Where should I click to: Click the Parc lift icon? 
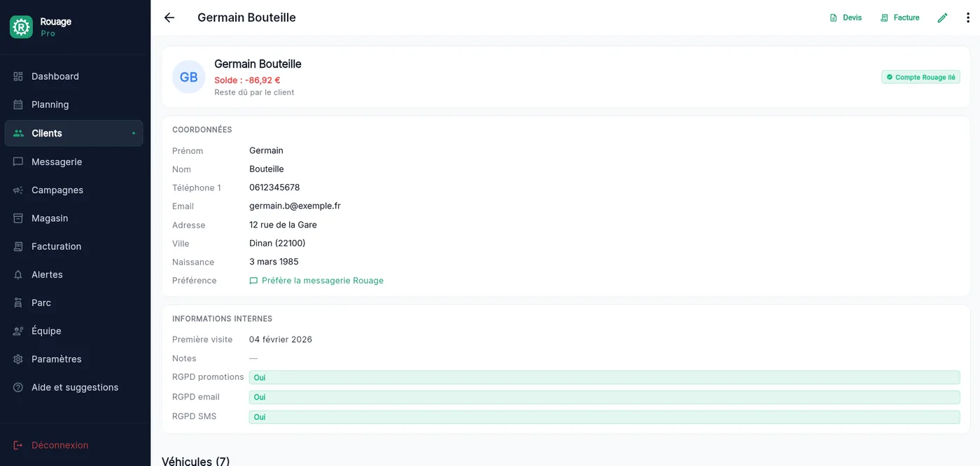pyautogui.click(x=18, y=303)
